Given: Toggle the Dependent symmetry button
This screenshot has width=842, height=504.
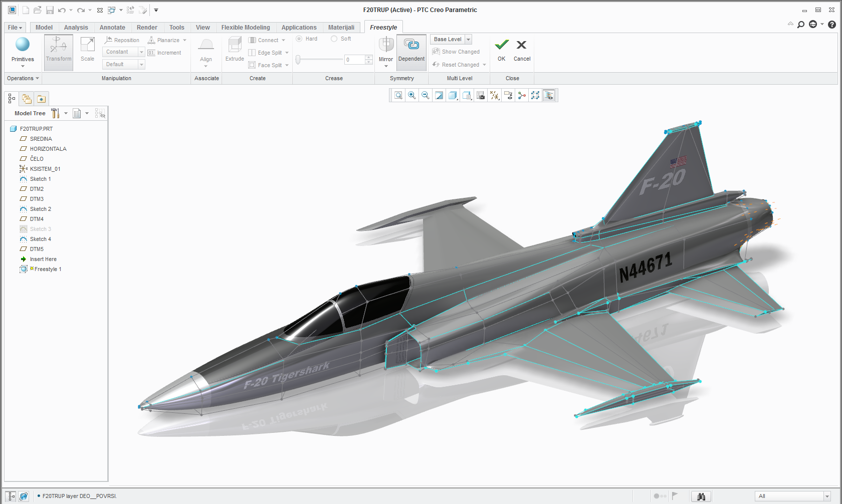Looking at the screenshot, I should tap(411, 52).
